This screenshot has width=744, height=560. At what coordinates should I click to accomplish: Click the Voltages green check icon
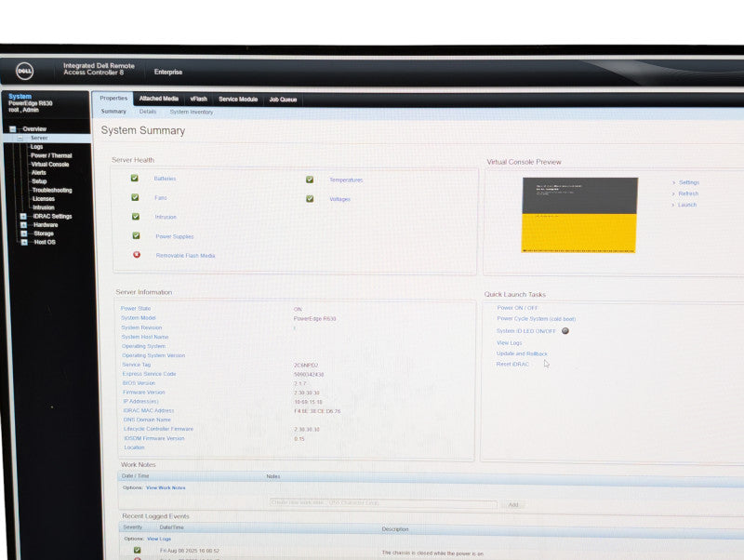click(x=310, y=198)
